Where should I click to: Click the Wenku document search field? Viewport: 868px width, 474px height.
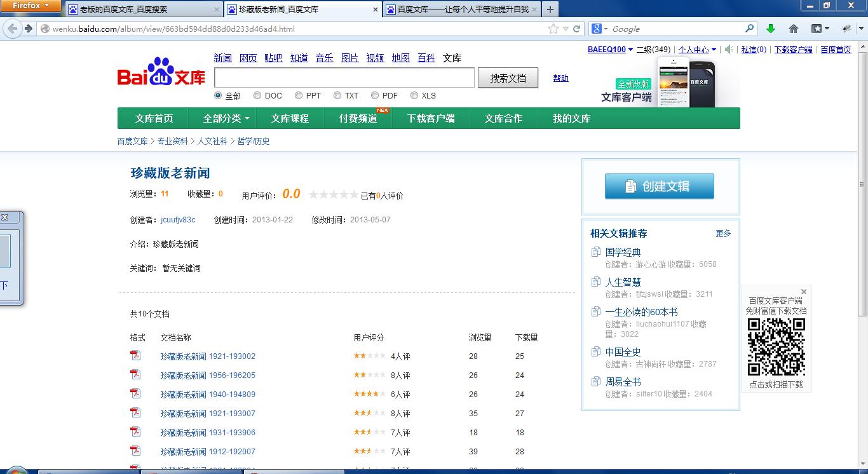coord(344,78)
